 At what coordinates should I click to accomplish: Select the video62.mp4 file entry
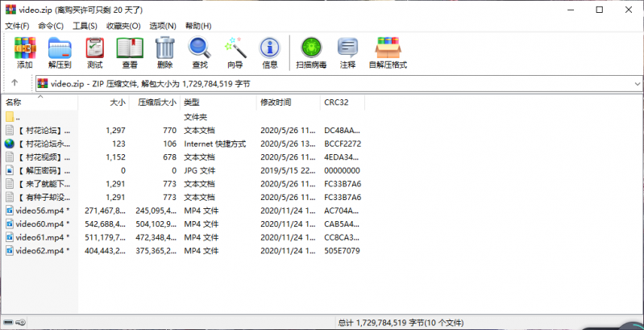[x=42, y=251]
